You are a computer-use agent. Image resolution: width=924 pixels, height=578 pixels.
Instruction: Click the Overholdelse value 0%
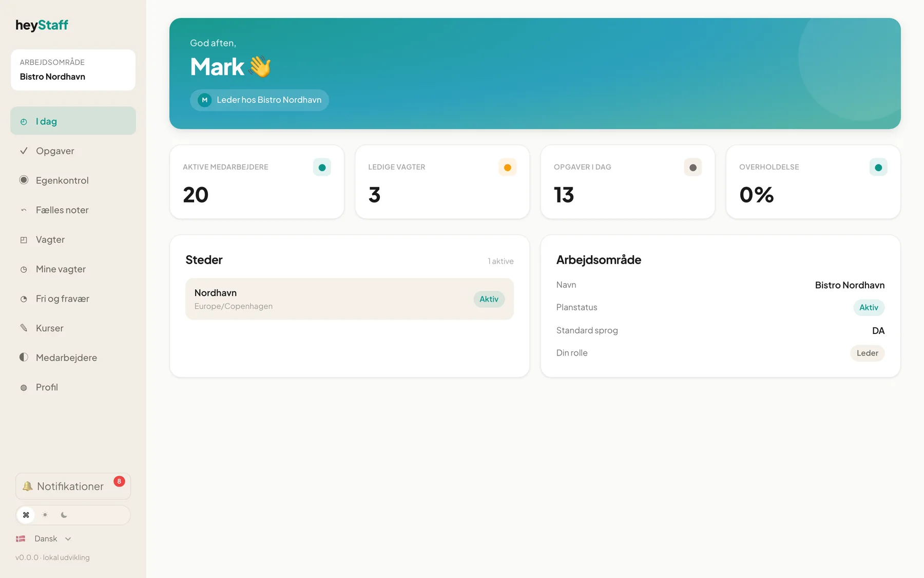click(756, 195)
